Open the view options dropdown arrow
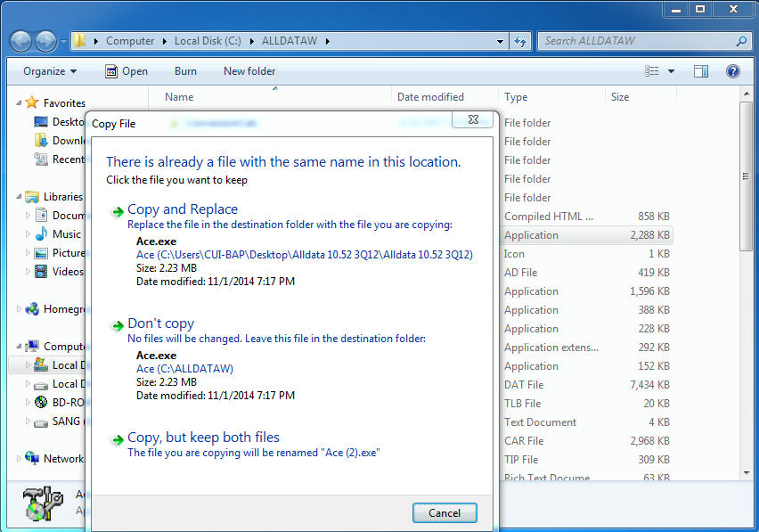The image size is (759, 532). [x=672, y=71]
